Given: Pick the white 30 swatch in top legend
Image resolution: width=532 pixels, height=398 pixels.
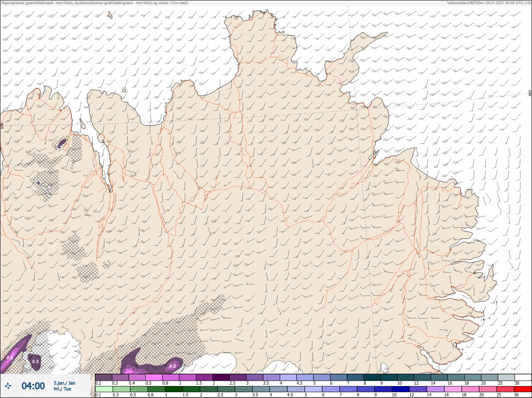Looking at the screenshot, I should point(523,377).
